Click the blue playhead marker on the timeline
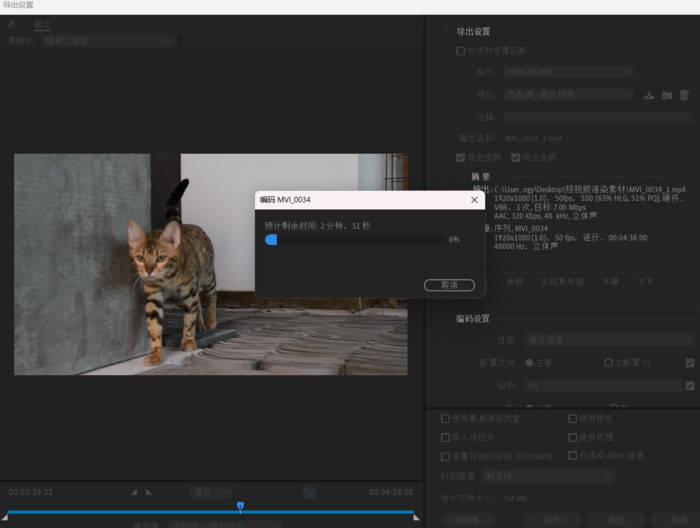 tap(240, 506)
